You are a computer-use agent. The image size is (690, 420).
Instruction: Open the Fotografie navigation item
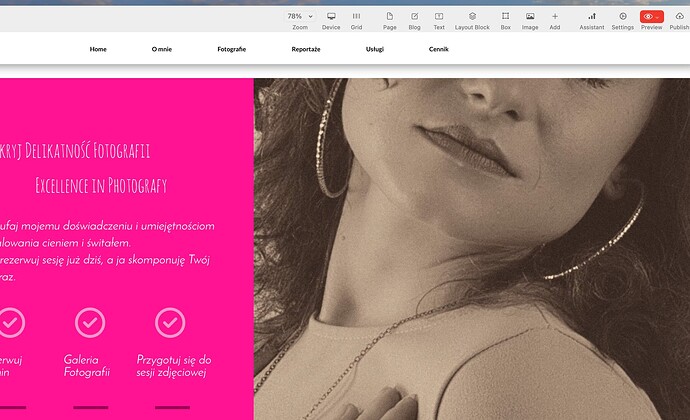pyautogui.click(x=231, y=49)
